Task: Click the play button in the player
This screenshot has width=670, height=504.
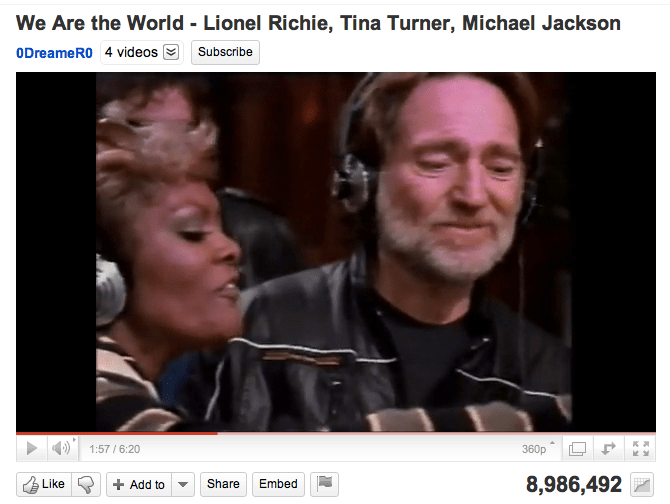Action: pyautogui.click(x=31, y=448)
